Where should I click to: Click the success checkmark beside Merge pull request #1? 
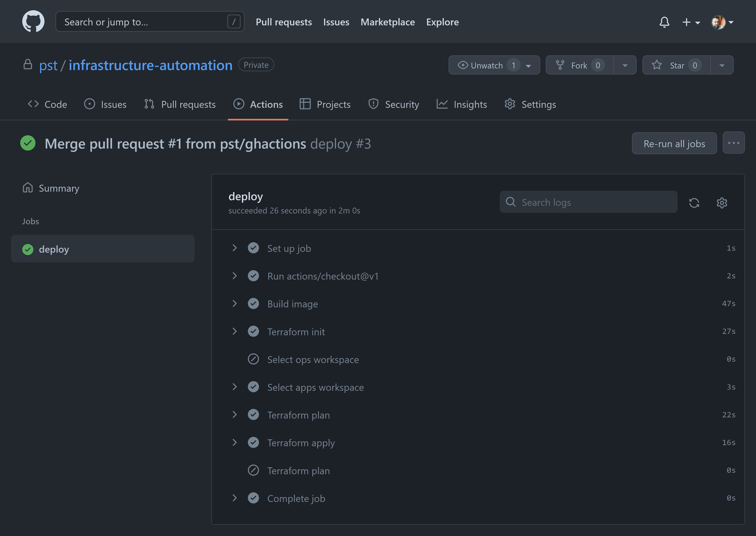(x=28, y=143)
